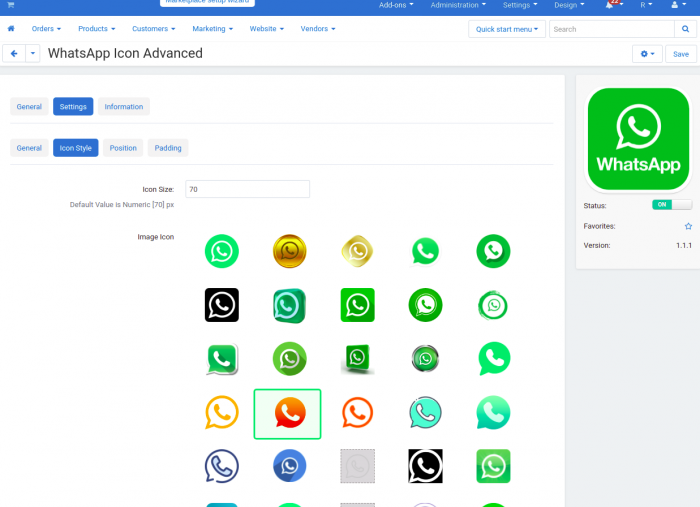Expand the Website menu
700x507 pixels.
267,29
